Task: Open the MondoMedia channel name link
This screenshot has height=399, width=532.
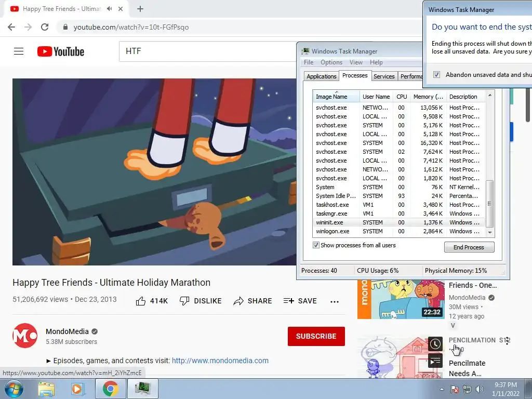Action: [x=67, y=331]
